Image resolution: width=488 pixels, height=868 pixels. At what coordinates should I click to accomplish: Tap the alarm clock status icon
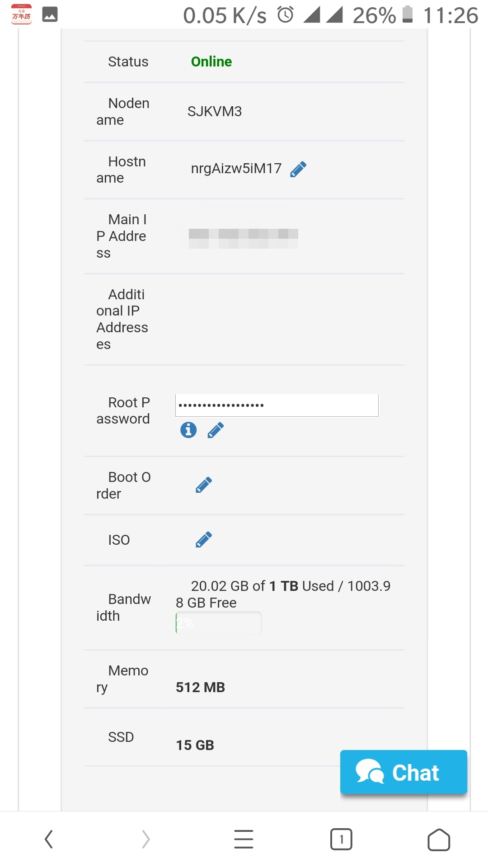286,15
